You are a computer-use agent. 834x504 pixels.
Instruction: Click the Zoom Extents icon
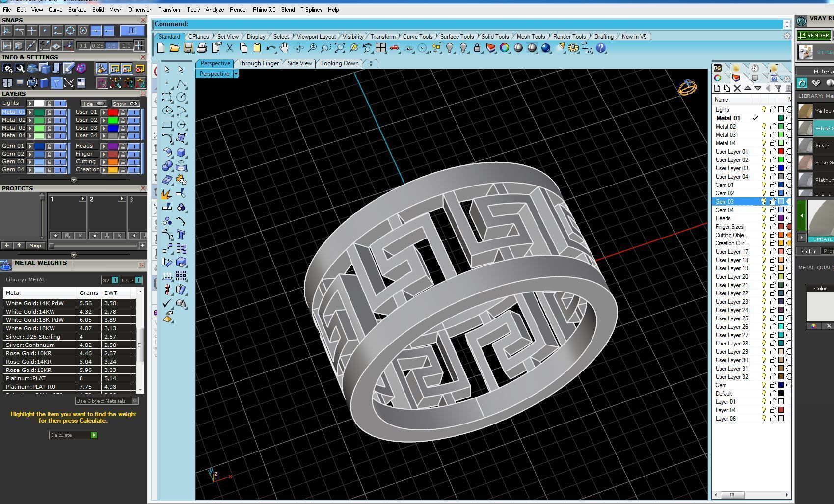339,48
